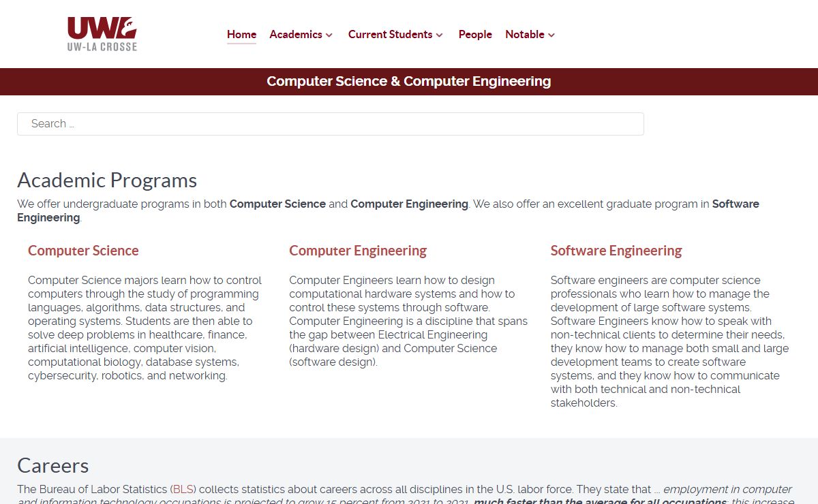
Task: Click the Software Engineering description paragraph
Action: [670, 341]
